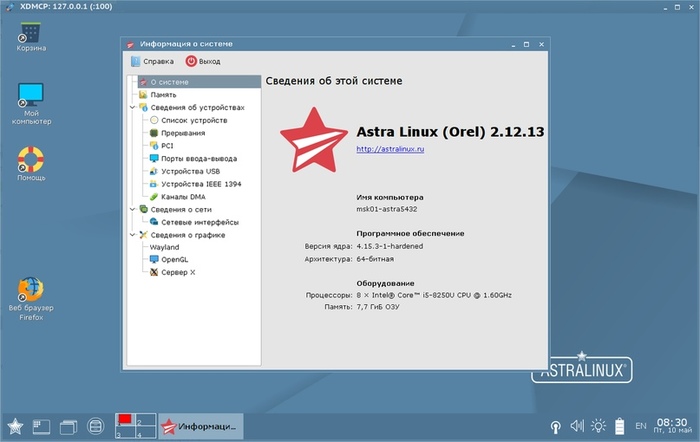This screenshot has height=442, width=700.
Task: Open the PCI devices entry
Action: [x=167, y=146]
